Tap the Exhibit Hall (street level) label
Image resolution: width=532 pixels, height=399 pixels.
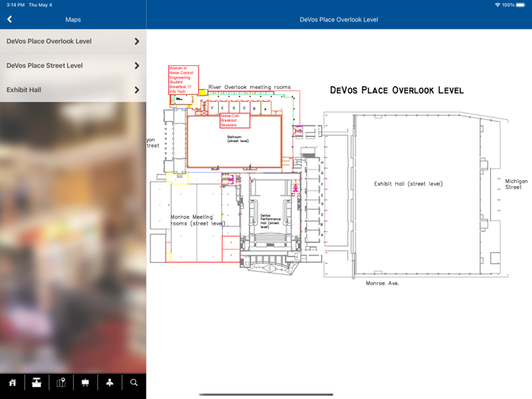409,184
